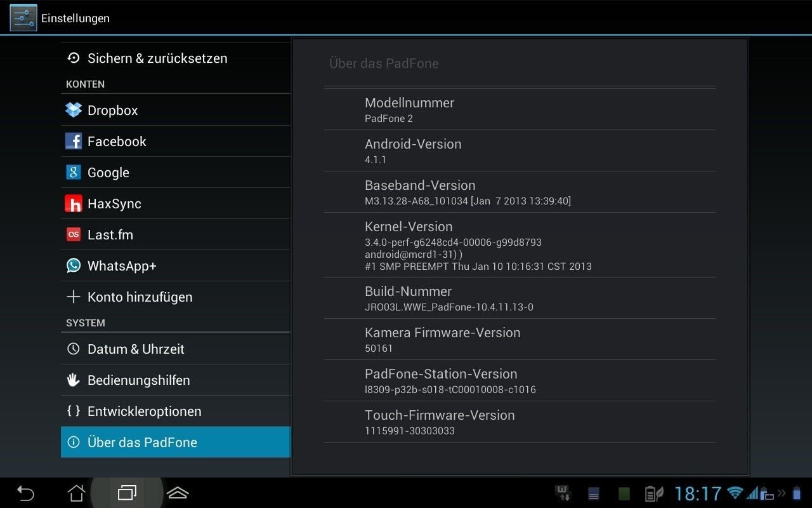Tap the 18:17 clock in status bar
This screenshot has width=812, height=508.
(x=698, y=493)
